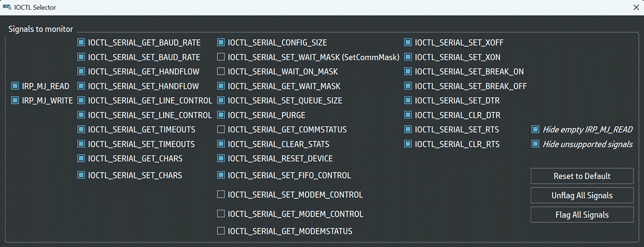Screen dimensions: 644x247
Task: Enable IOCTL_SERIAL_SET_MODEM_CONTROL signal
Action: pos(221,194)
